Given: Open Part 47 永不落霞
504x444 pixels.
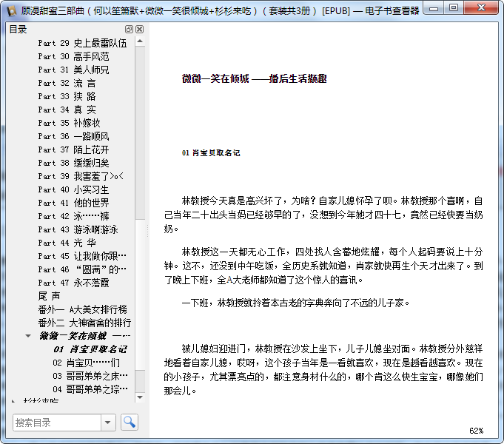Looking at the screenshot, I should pos(73,283).
